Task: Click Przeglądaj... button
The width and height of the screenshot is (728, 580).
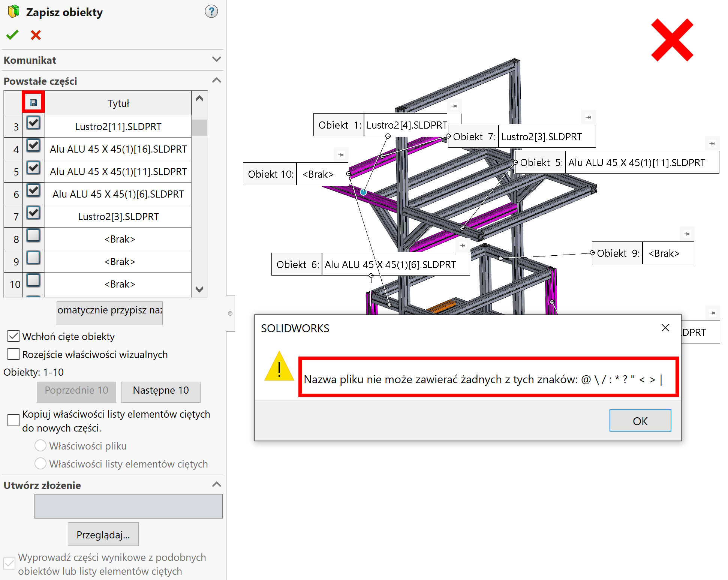Action: tap(103, 534)
